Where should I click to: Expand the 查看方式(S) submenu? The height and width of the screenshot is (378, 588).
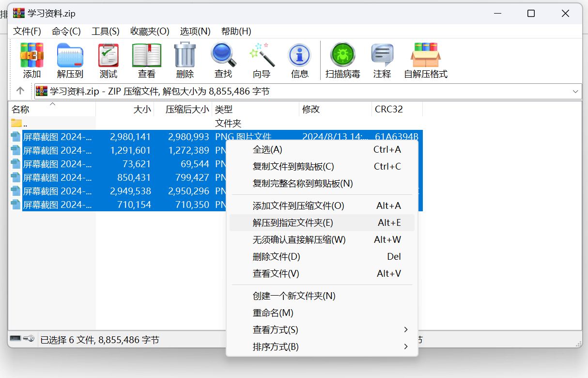coord(322,330)
